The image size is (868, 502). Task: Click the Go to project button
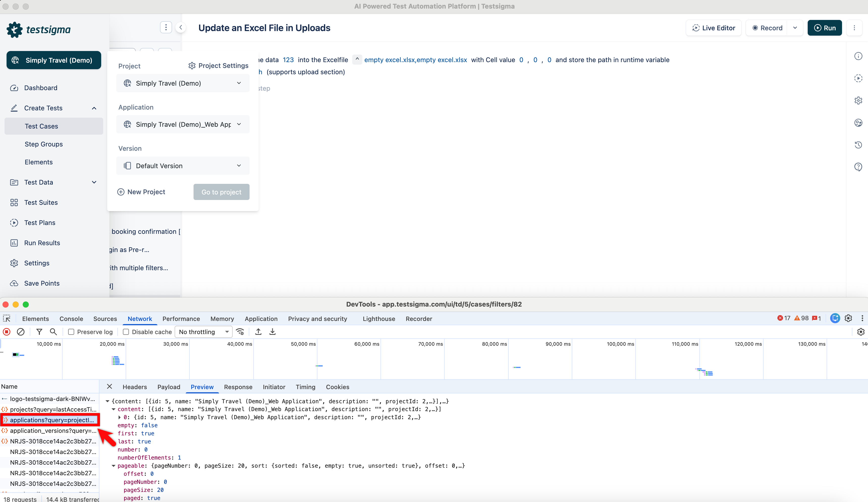pos(222,192)
